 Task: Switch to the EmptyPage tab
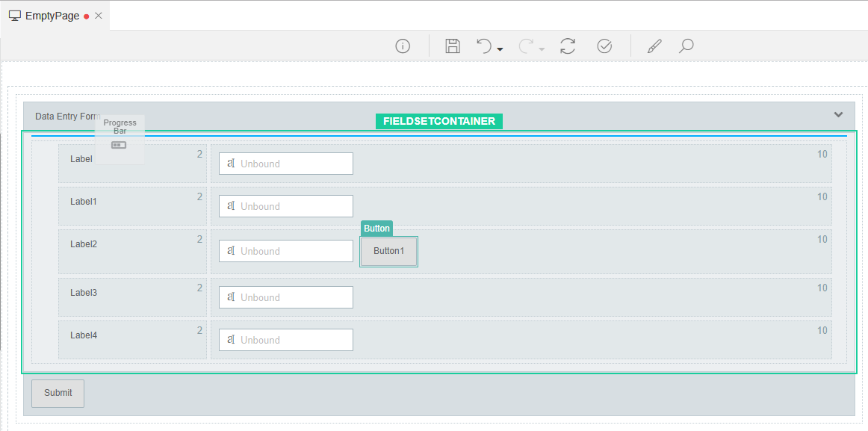[x=52, y=16]
